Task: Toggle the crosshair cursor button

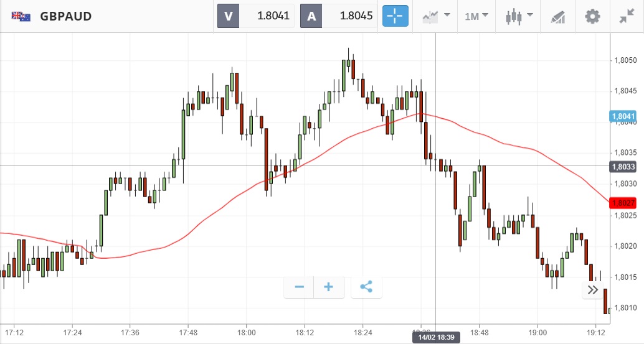Action: click(395, 16)
